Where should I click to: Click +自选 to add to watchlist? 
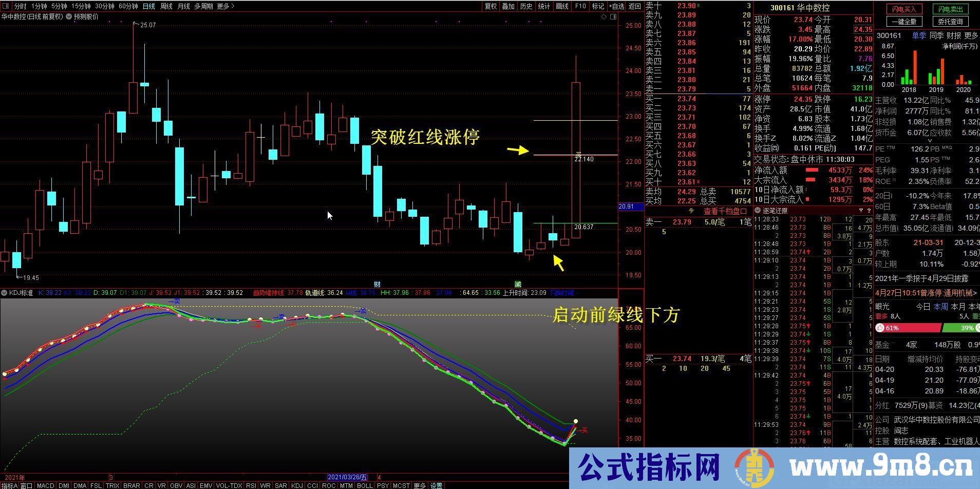tap(616, 6)
